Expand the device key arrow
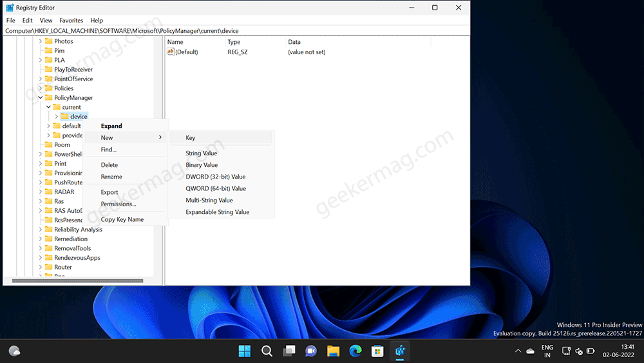The height and width of the screenshot is (363, 644). [x=56, y=116]
